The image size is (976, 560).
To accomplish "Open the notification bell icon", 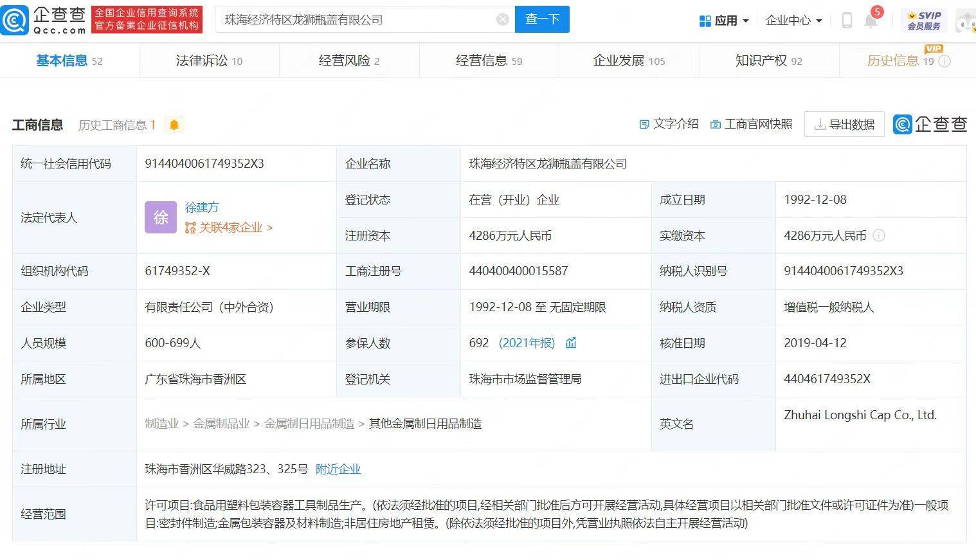I will (871, 20).
